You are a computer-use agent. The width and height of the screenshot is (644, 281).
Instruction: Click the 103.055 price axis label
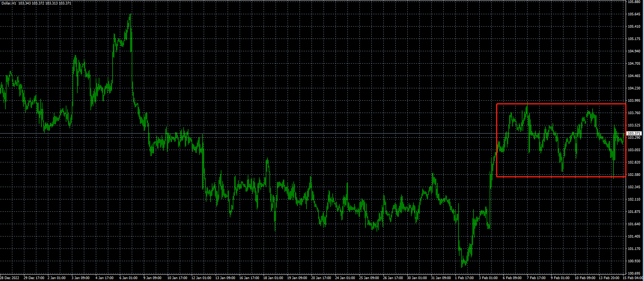(634, 150)
